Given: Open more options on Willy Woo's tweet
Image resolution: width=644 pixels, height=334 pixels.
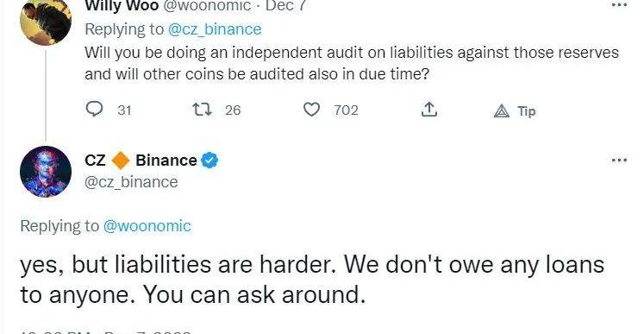Looking at the screenshot, I should [x=619, y=5].
